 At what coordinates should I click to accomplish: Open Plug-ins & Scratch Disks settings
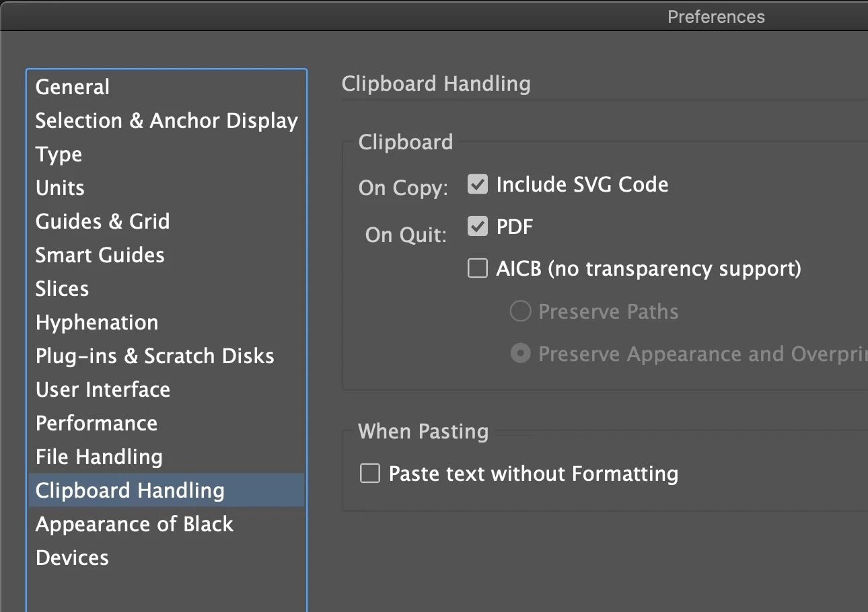tap(155, 356)
